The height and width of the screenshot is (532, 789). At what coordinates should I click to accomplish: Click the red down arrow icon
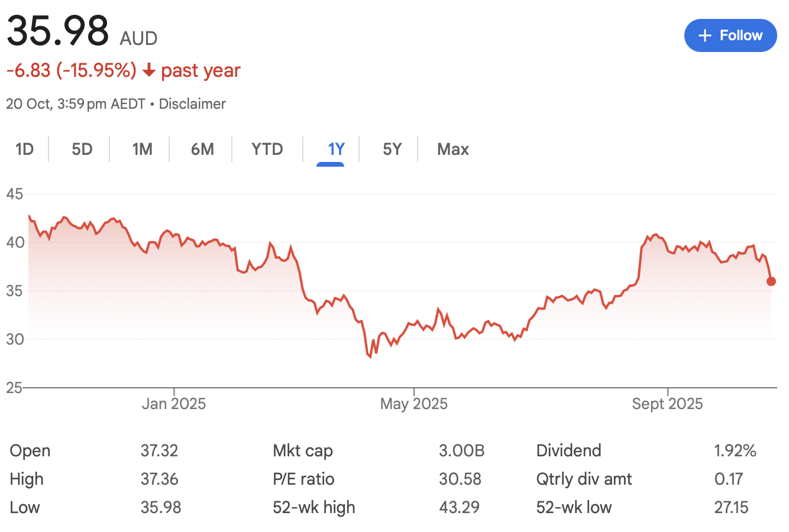[x=149, y=71]
